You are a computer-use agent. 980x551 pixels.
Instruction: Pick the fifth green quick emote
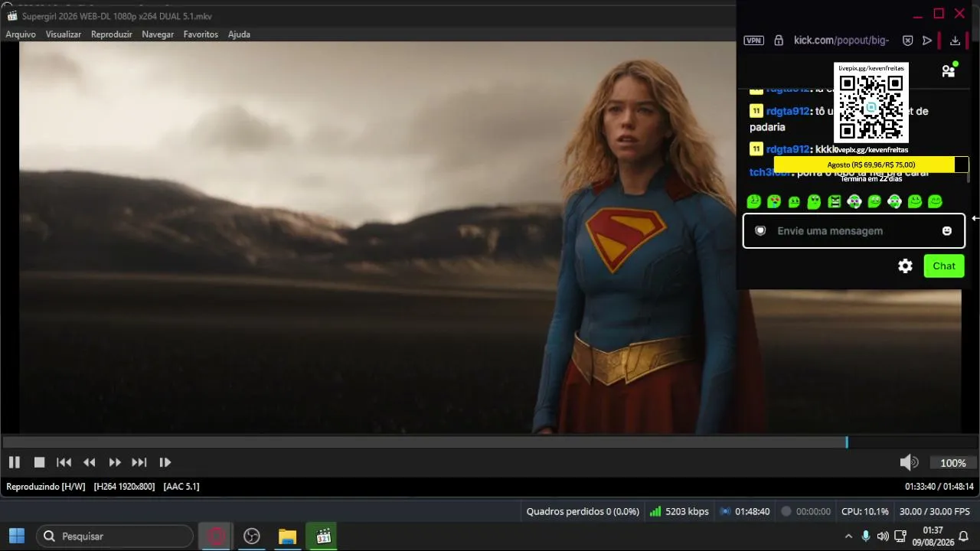pyautogui.click(x=835, y=201)
